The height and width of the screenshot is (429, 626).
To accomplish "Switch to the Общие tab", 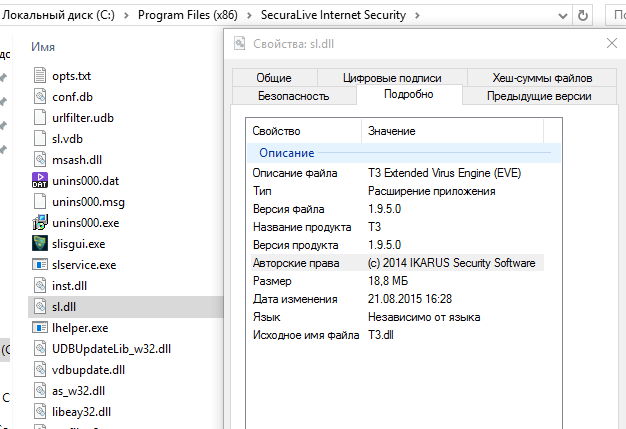I will [x=273, y=78].
